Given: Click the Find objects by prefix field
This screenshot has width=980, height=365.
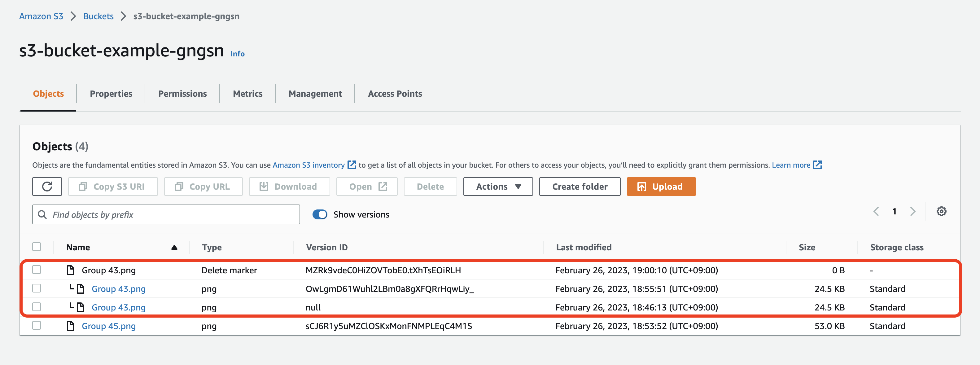Looking at the screenshot, I should coord(166,215).
